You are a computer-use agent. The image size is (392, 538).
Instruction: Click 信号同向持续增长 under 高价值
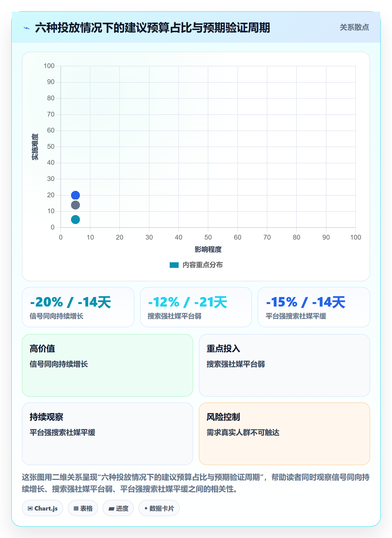point(59,364)
